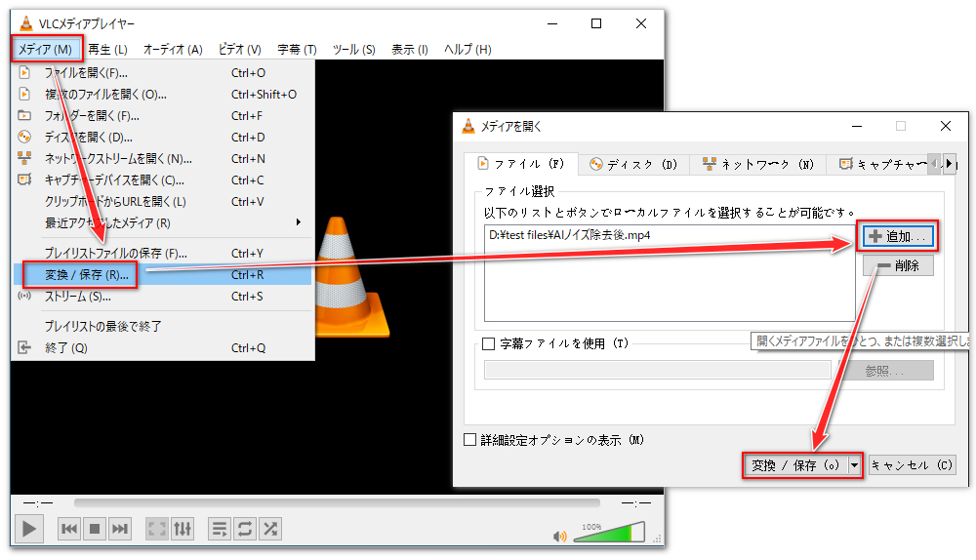
Task: Close the メディアを開く dialog
Action: pos(946,126)
